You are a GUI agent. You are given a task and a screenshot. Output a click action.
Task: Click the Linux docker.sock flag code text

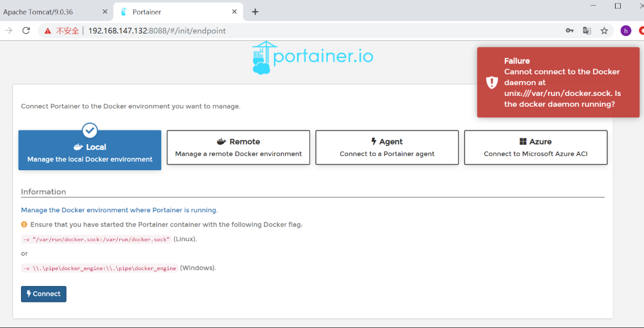(x=96, y=239)
